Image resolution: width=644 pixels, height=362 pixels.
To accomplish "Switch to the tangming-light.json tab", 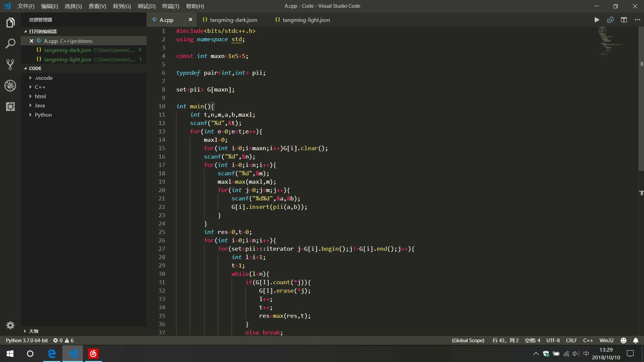I will point(303,20).
